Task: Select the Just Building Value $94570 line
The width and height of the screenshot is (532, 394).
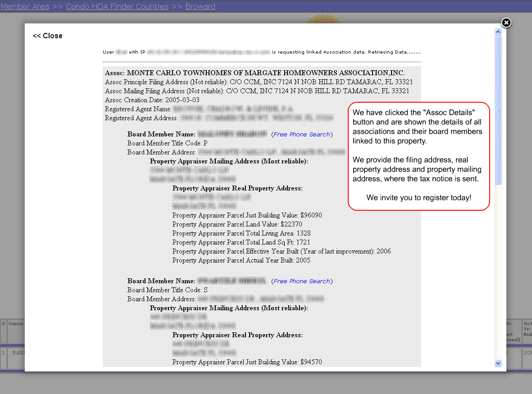Action: pos(247,362)
